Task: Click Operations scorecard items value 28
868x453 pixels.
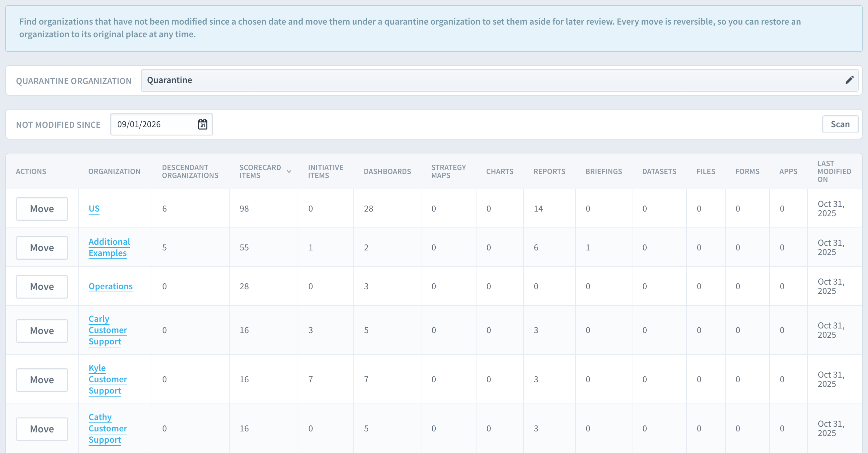Action: click(x=244, y=286)
